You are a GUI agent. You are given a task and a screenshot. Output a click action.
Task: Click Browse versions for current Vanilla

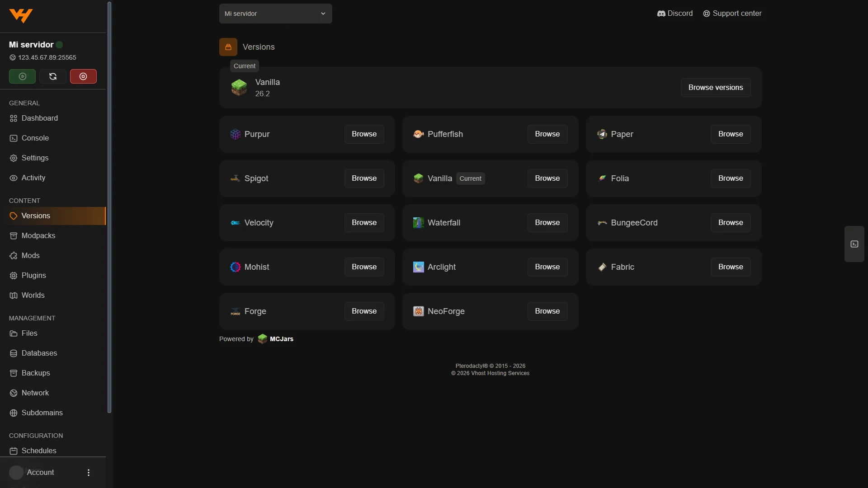tap(716, 88)
